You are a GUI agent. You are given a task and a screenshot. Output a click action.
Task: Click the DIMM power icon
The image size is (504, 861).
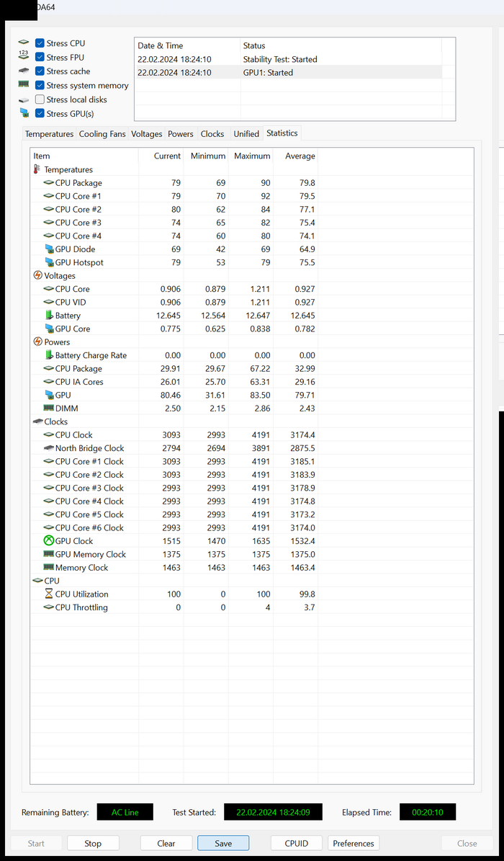pos(49,409)
